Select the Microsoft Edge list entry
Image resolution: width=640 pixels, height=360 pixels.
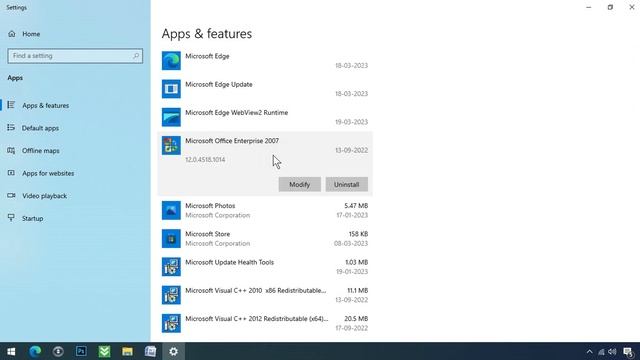click(x=265, y=61)
